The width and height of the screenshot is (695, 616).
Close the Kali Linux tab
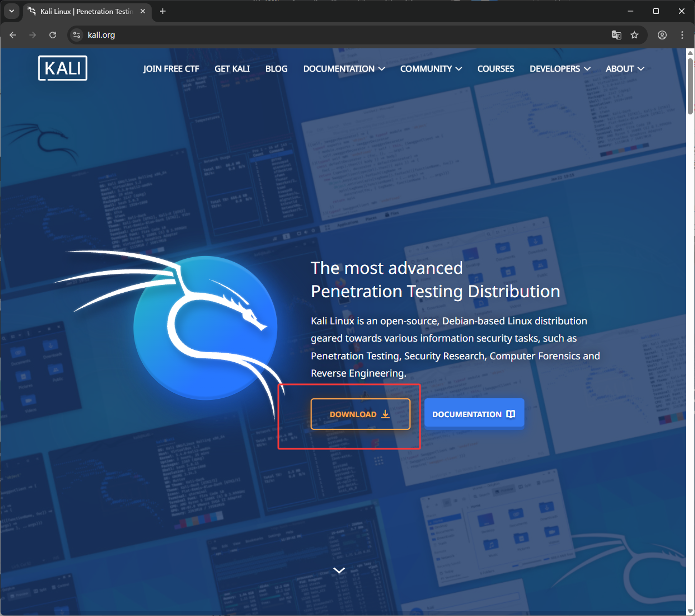(x=143, y=11)
